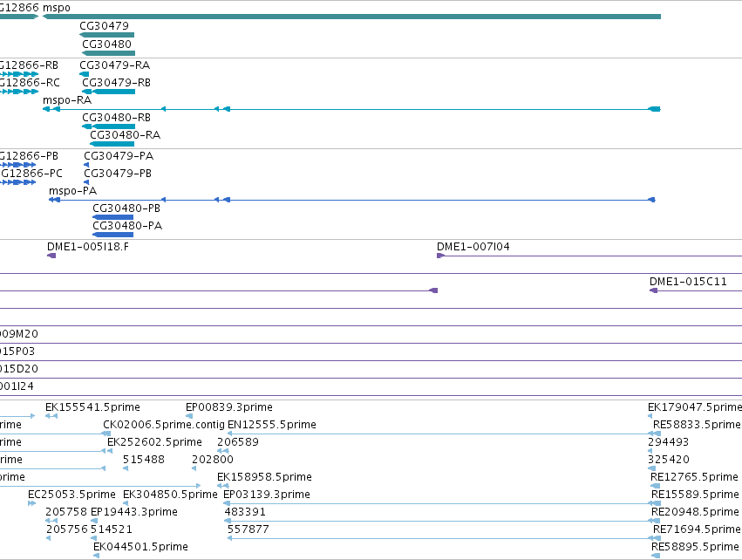Click feature 325420

(669, 460)
